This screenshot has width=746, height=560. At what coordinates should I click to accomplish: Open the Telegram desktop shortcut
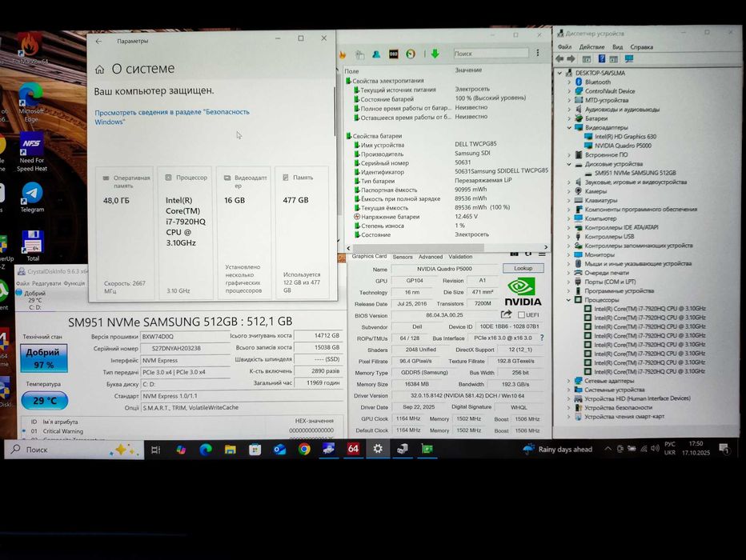32,198
